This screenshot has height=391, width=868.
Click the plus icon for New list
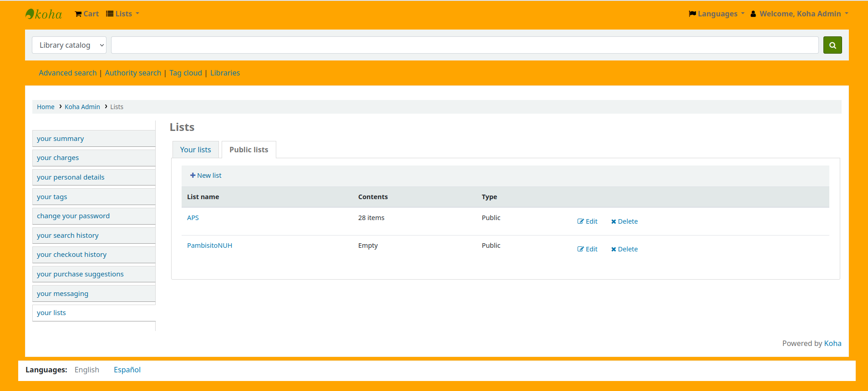click(193, 175)
